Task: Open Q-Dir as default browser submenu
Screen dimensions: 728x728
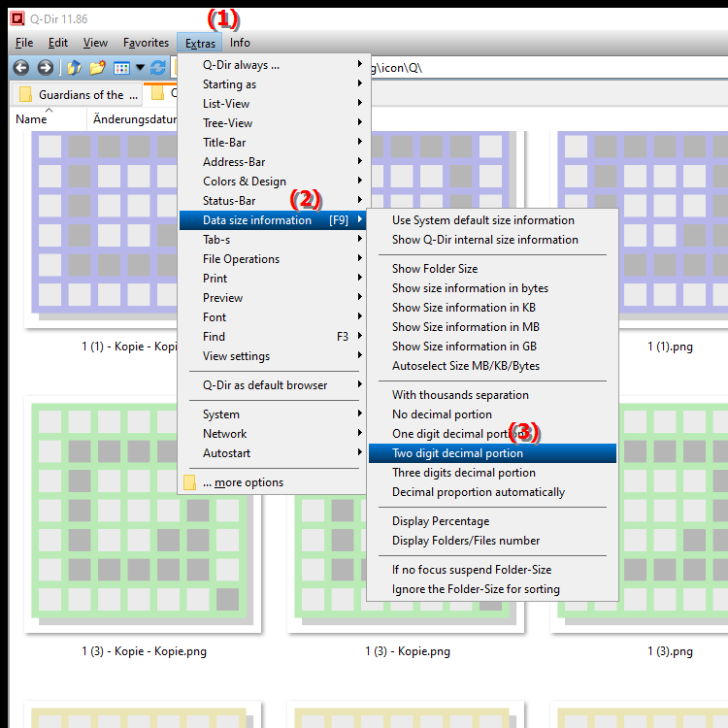Action: 274,385
